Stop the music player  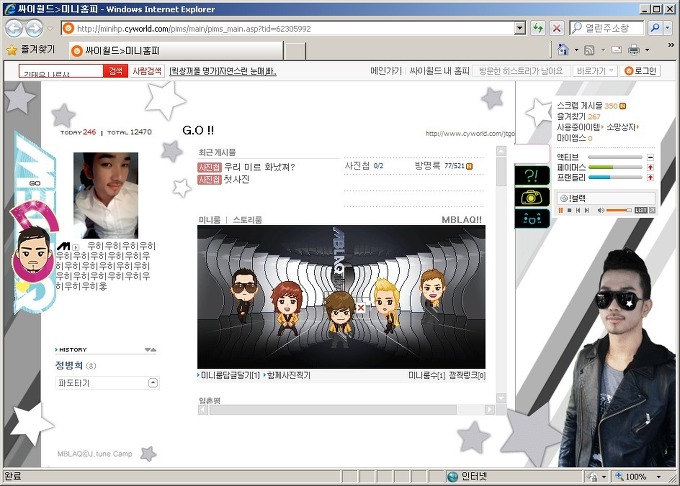tap(569, 210)
